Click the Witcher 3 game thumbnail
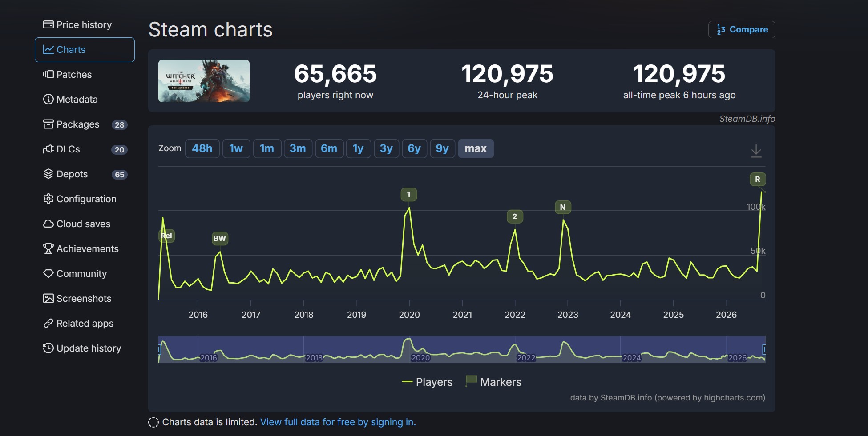This screenshot has width=868, height=436. click(x=204, y=81)
